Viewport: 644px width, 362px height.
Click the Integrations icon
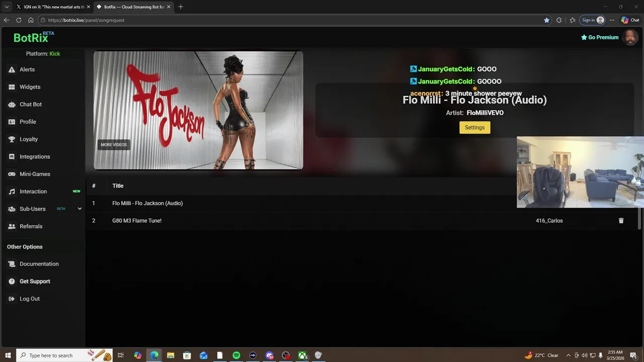tap(12, 156)
